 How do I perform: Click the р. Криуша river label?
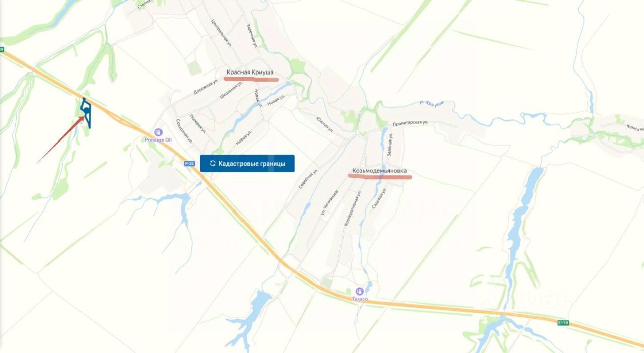coord(431,103)
